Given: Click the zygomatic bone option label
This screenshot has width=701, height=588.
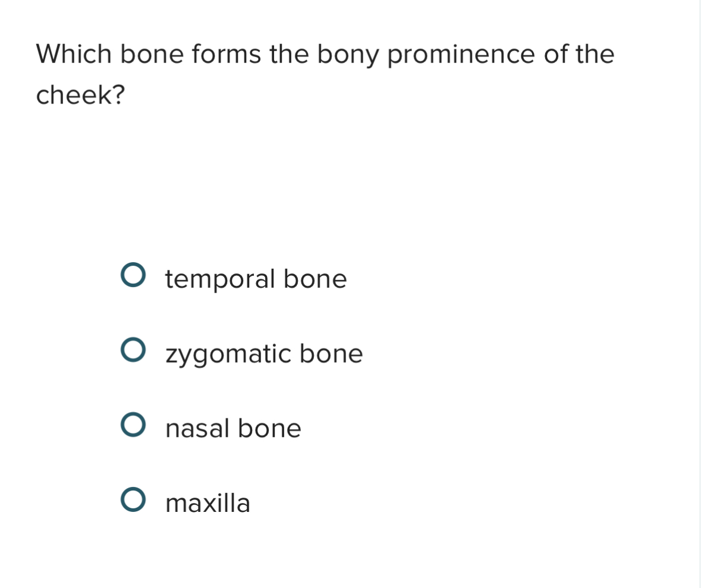Looking at the screenshot, I should point(263,353).
